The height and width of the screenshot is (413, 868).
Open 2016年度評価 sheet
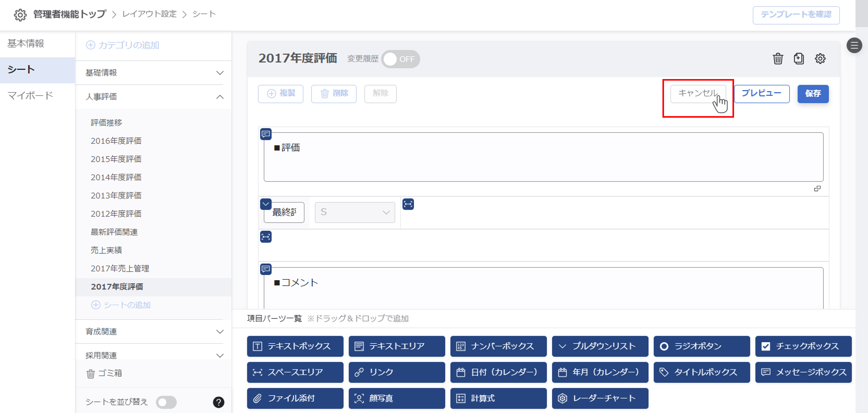(116, 141)
